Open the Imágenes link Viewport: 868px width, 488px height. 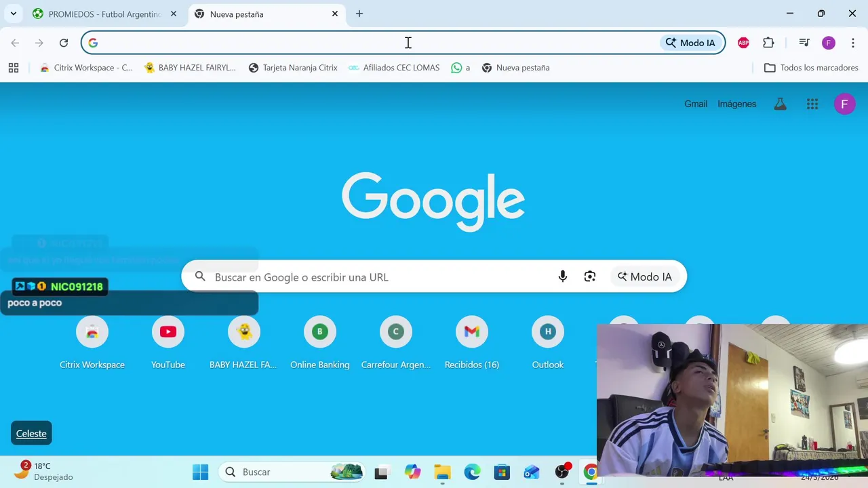(736, 104)
